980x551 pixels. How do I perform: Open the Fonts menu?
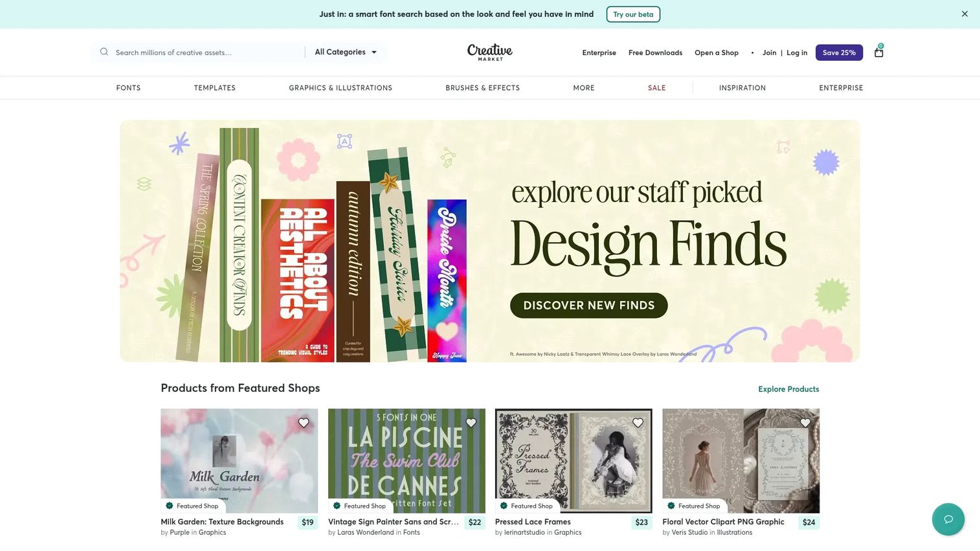coord(128,87)
